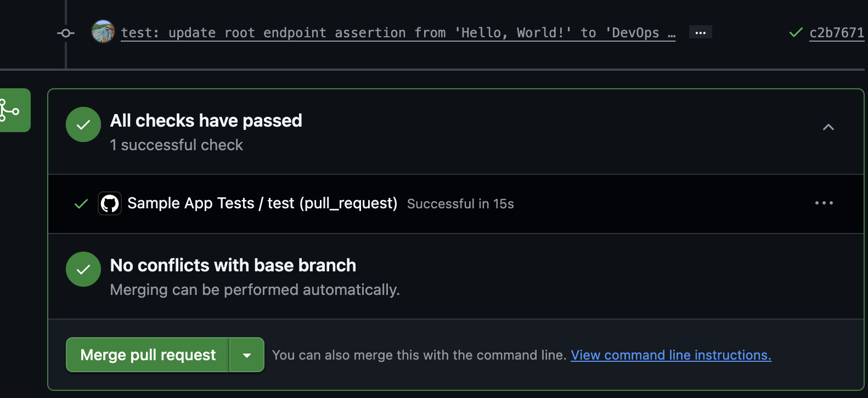The width and height of the screenshot is (868, 398).
Task: Click the green check status beside commit c2b7671
Action: pos(796,33)
